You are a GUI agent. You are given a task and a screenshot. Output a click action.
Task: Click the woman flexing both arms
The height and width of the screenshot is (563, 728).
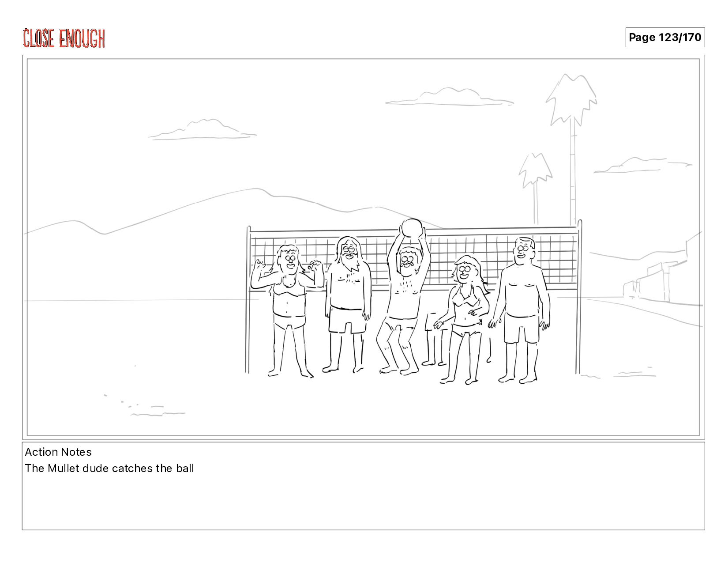[x=287, y=311]
